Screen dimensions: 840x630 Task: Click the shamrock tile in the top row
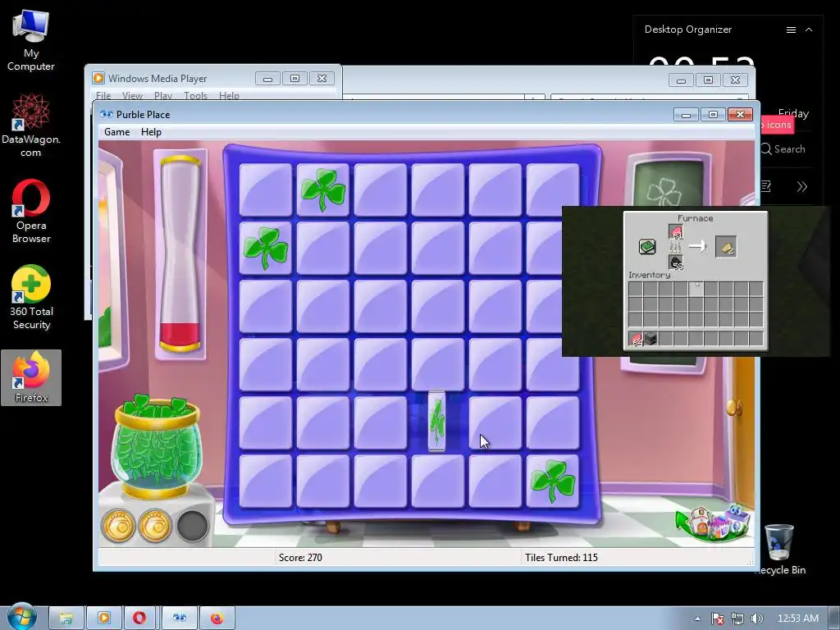coord(323,189)
